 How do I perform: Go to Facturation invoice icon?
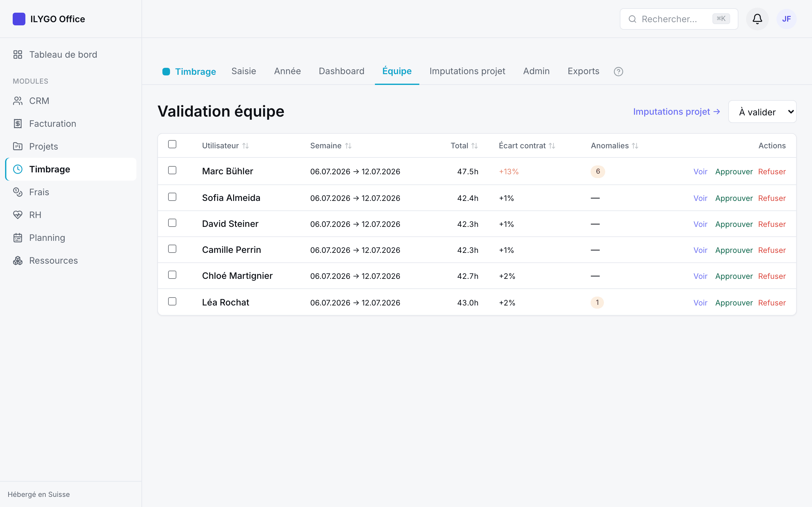pos(18,123)
